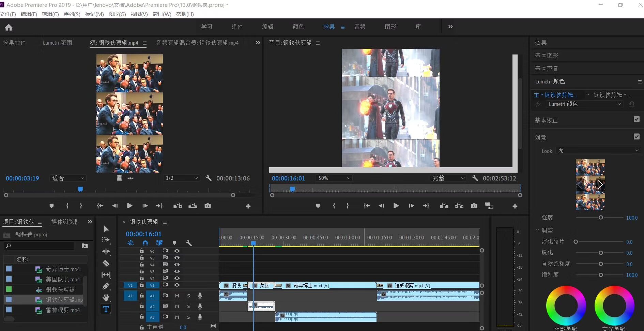Select 奇异博士.mp4 in project bin

pyautogui.click(x=63, y=269)
